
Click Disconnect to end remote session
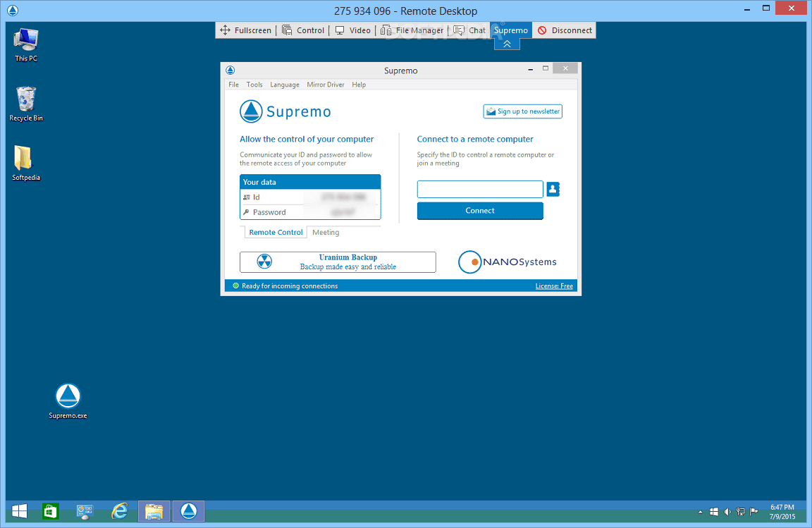pyautogui.click(x=565, y=30)
